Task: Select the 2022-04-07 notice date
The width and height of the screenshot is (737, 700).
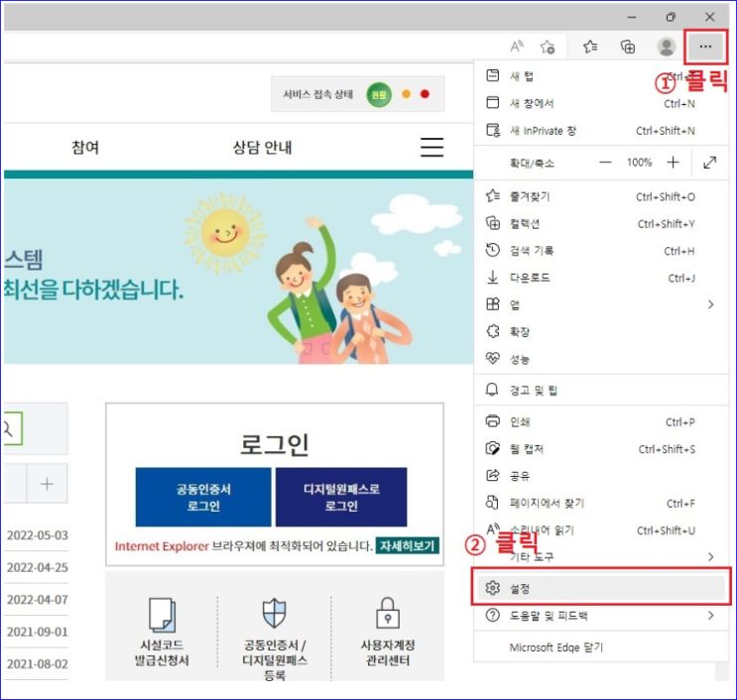Action: pos(38,600)
